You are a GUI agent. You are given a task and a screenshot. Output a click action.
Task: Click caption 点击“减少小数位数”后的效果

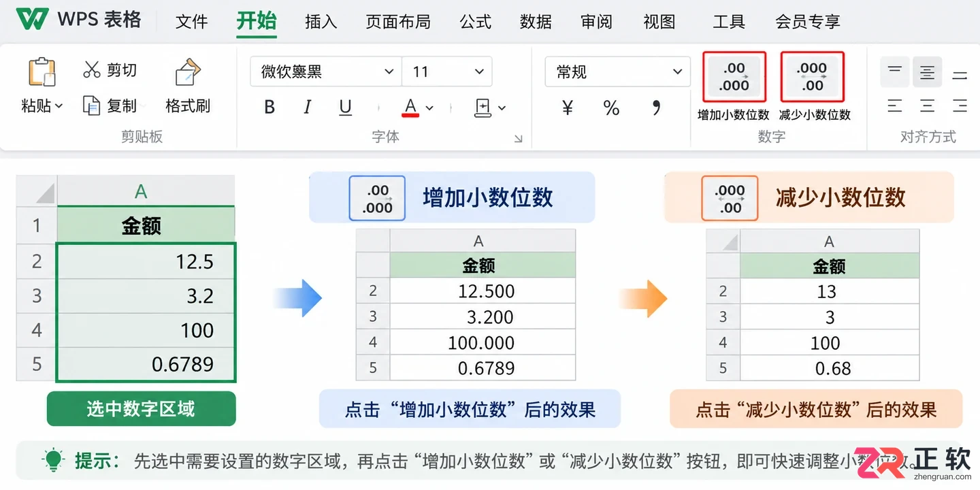pyautogui.click(x=816, y=410)
